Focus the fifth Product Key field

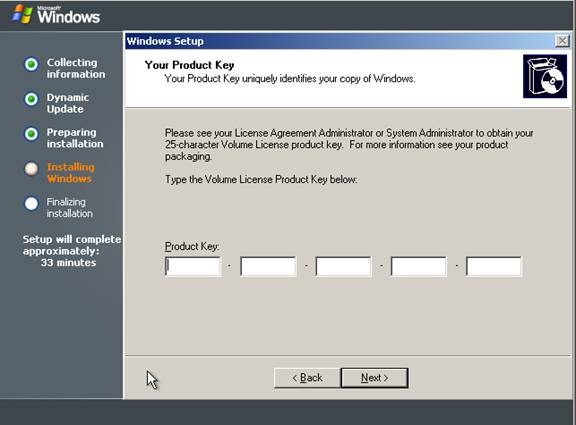click(494, 266)
